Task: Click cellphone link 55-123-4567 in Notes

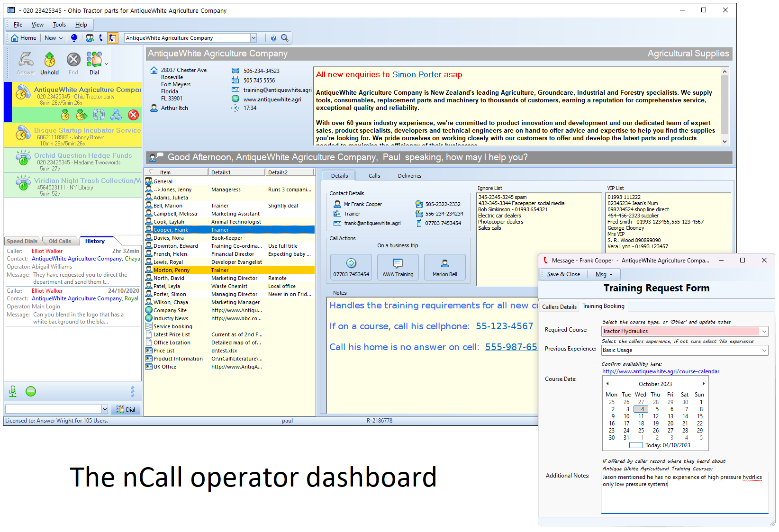Action: [x=505, y=326]
